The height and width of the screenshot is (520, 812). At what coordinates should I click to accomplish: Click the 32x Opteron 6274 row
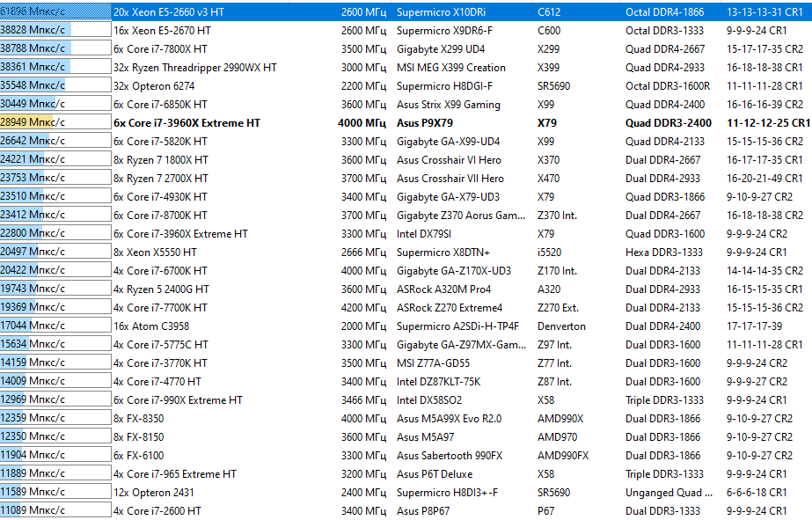[x=406, y=86]
